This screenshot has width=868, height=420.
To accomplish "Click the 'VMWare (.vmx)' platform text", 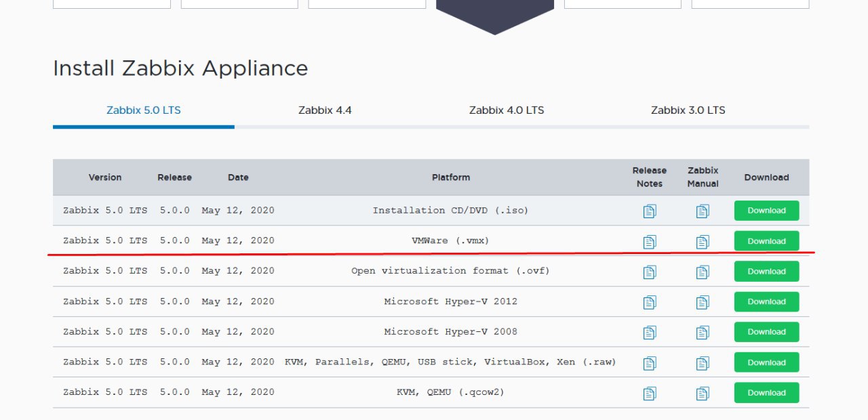I will pos(450,240).
